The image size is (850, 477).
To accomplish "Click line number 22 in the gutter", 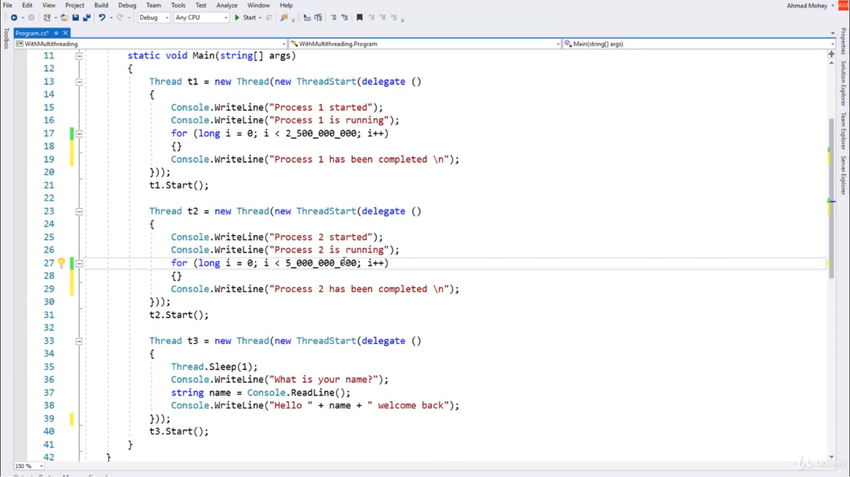I will (49, 198).
